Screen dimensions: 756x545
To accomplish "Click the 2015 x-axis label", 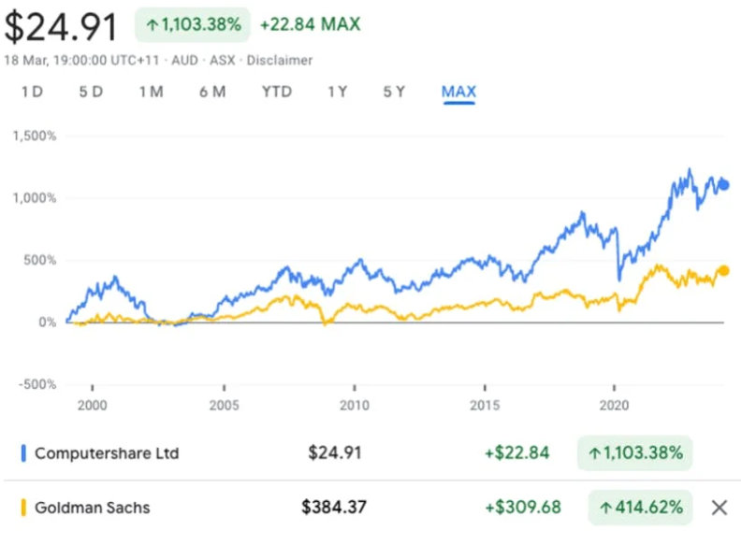I will (485, 406).
